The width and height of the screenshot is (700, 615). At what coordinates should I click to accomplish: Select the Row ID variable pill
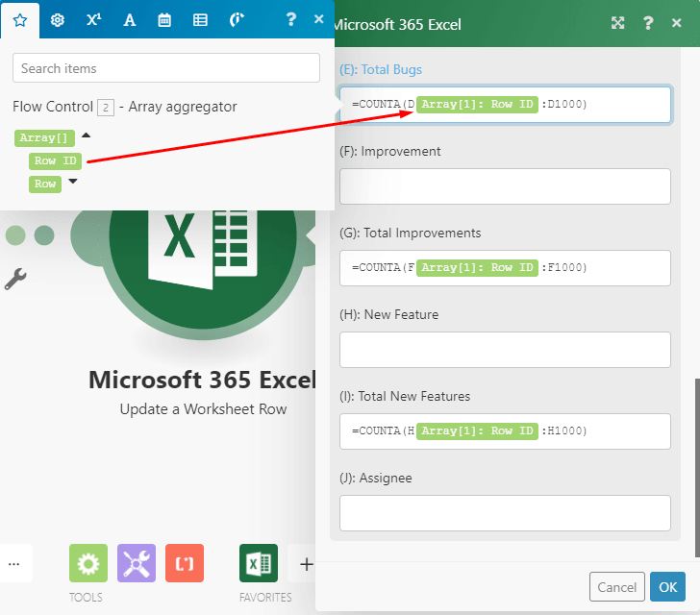(56, 160)
